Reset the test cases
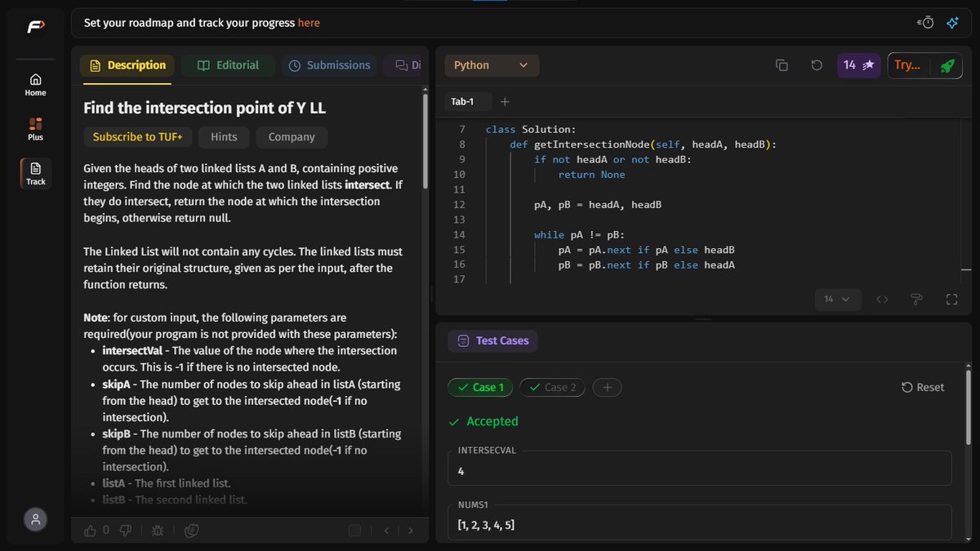Image resolution: width=980 pixels, height=551 pixels. 923,388
